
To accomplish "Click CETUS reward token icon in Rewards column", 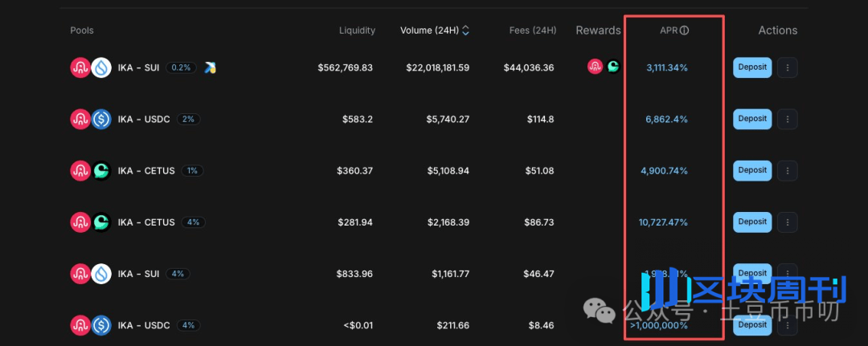I will pos(612,67).
